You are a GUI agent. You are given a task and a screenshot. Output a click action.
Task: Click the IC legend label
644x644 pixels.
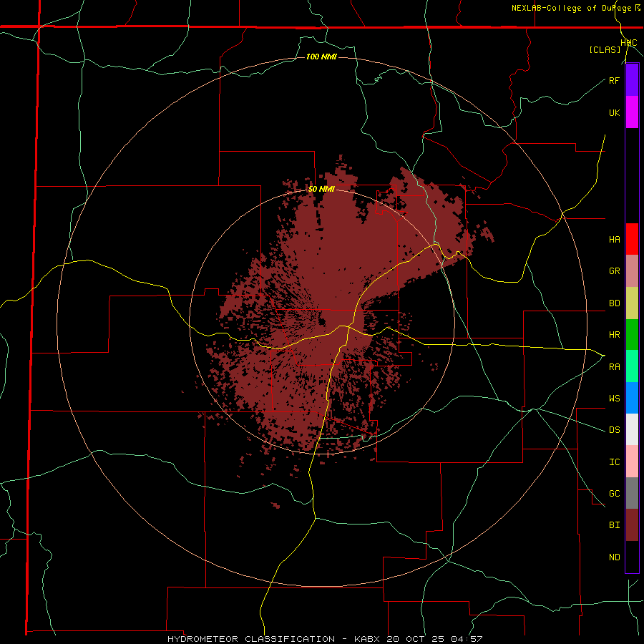pyautogui.click(x=614, y=462)
